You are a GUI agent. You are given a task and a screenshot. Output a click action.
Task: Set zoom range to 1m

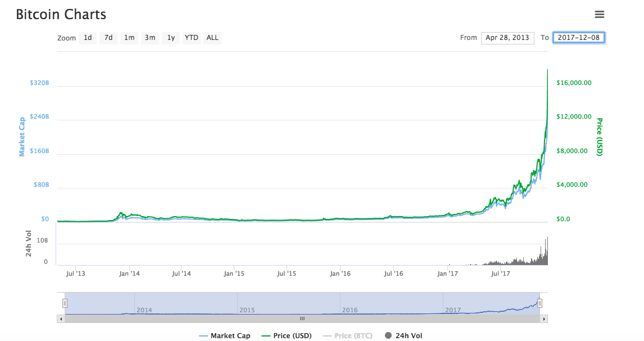129,38
